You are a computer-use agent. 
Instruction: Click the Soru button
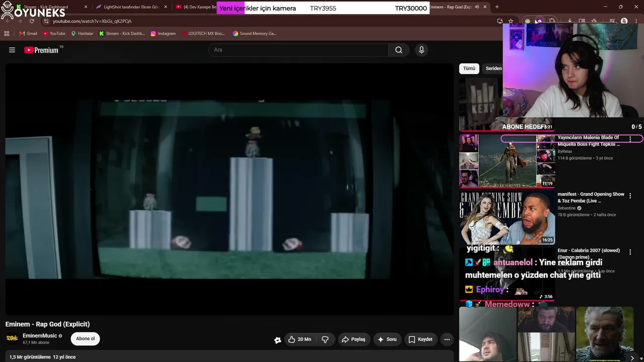click(386, 339)
